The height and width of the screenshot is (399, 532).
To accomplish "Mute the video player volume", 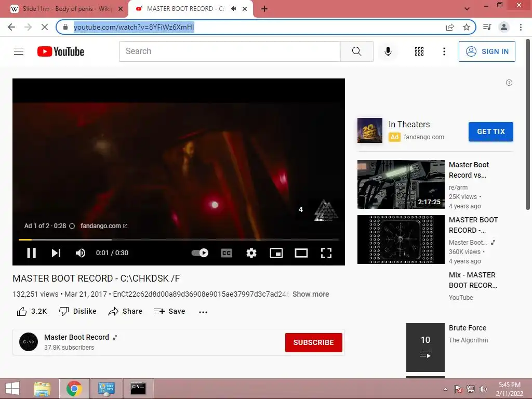I will click(81, 253).
